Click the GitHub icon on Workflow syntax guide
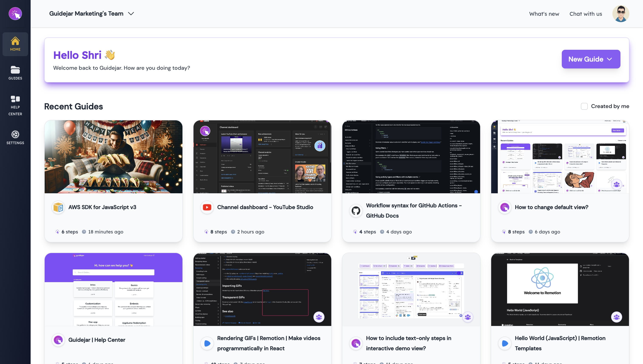This screenshot has width=643, height=364. [356, 210]
